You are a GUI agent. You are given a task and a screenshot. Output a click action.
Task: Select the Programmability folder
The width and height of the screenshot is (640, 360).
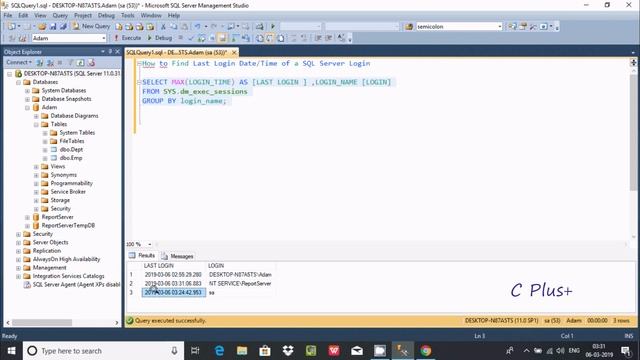tap(71, 183)
